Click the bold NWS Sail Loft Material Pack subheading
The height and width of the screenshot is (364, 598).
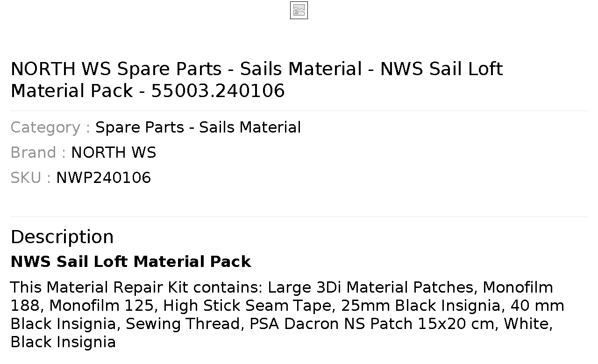(131, 262)
